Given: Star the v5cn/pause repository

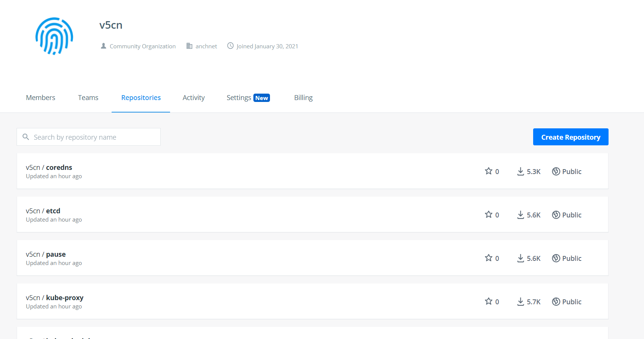Looking at the screenshot, I should tap(489, 258).
